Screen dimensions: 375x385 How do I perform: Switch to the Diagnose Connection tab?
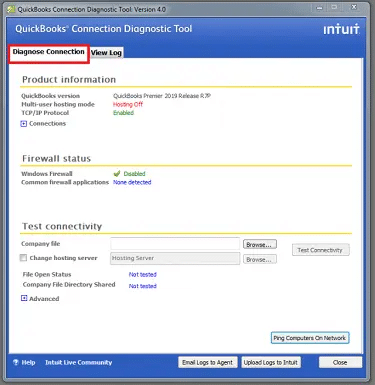pyautogui.click(x=49, y=53)
